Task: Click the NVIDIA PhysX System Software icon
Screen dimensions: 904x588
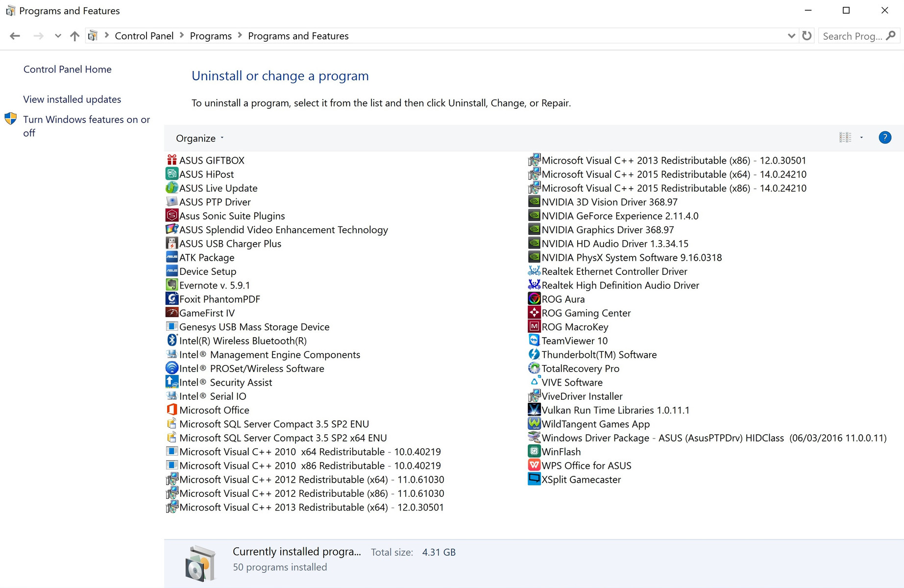Action: (534, 257)
